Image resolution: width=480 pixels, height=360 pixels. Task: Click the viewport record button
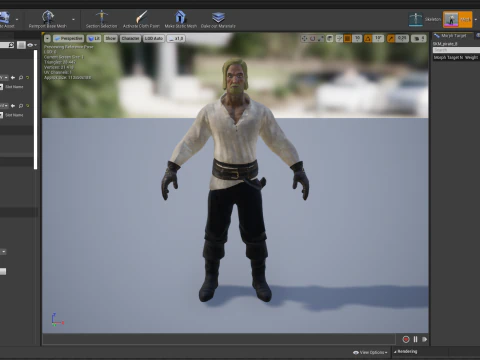[406, 339]
